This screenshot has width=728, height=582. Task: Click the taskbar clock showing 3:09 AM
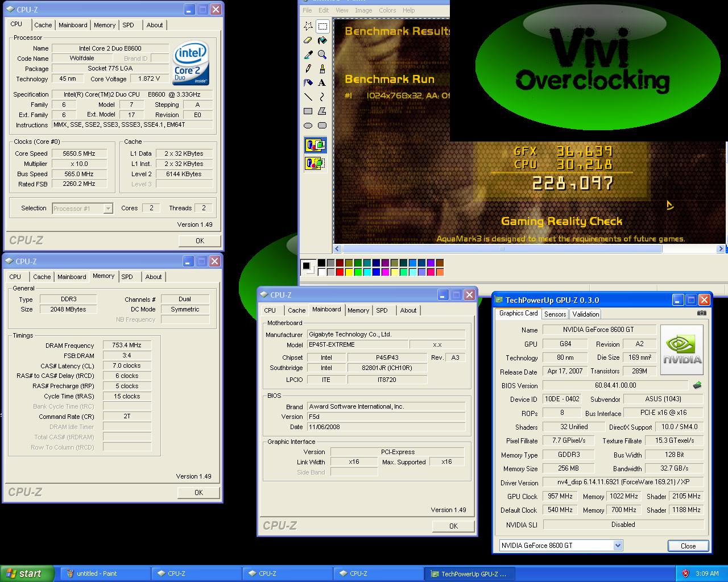pos(707,573)
